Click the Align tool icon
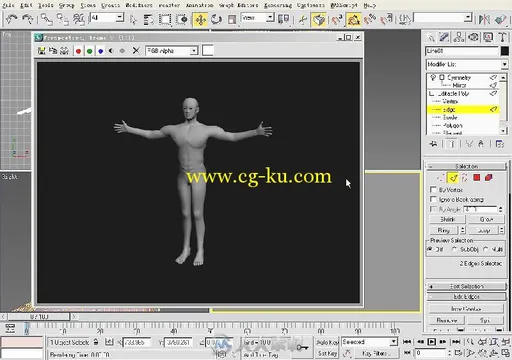 click(x=501, y=19)
